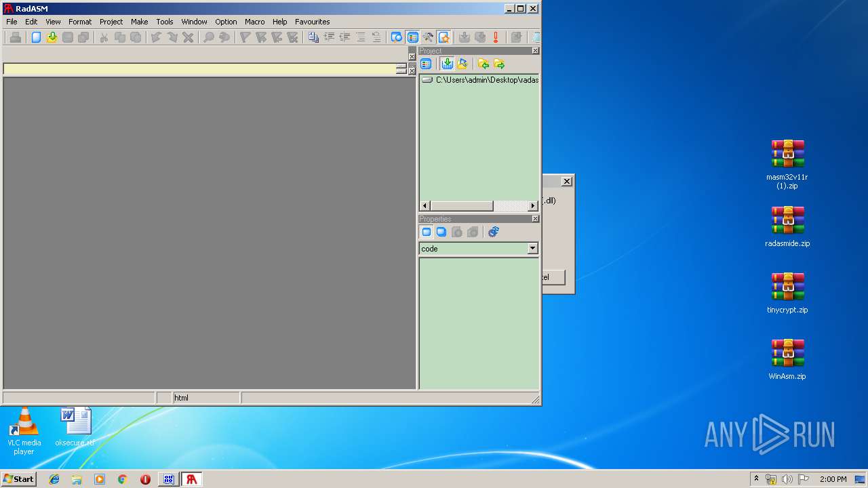Click the Save All toolbar icon
This screenshot has height=488, width=868.
83,37
